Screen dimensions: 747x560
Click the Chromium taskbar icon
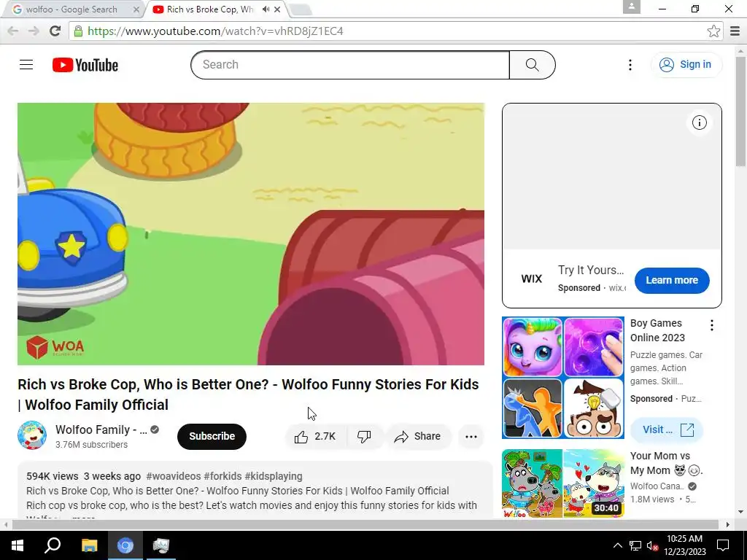[x=125, y=545]
